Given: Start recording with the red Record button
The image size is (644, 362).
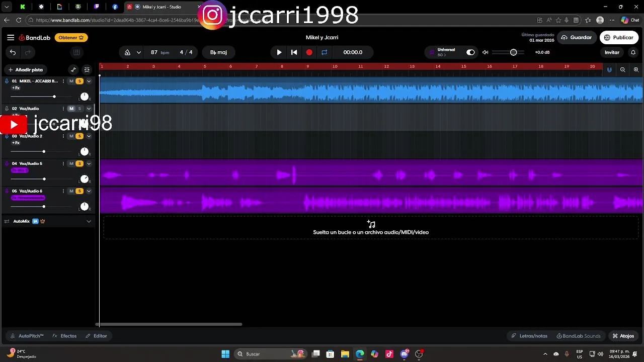Looking at the screenshot, I should click(x=309, y=52).
